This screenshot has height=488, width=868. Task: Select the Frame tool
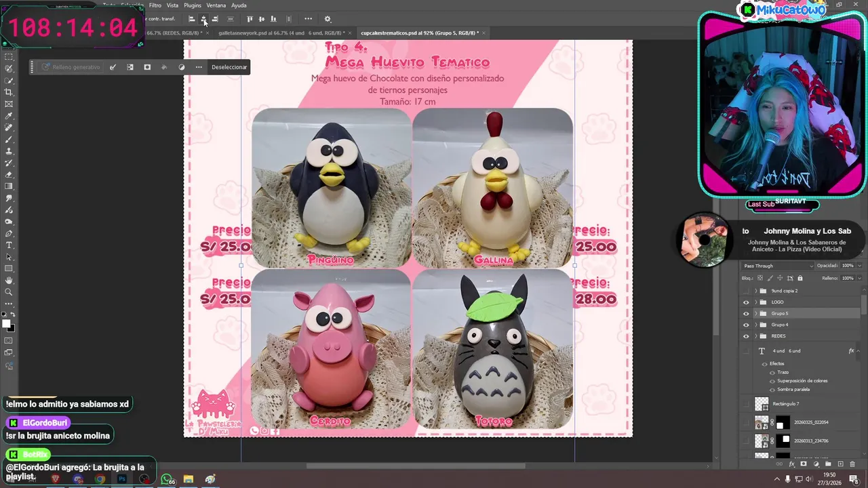9,104
